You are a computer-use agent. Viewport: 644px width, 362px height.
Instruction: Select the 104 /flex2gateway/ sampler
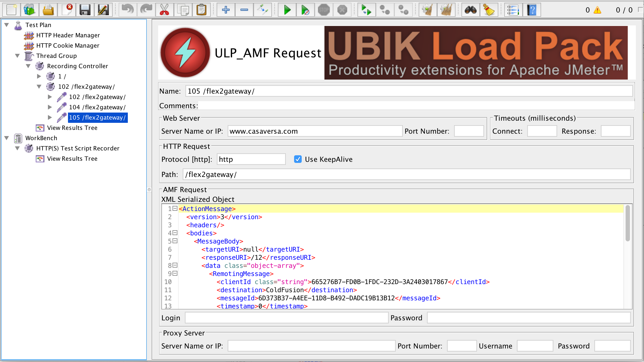click(x=97, y=107)
